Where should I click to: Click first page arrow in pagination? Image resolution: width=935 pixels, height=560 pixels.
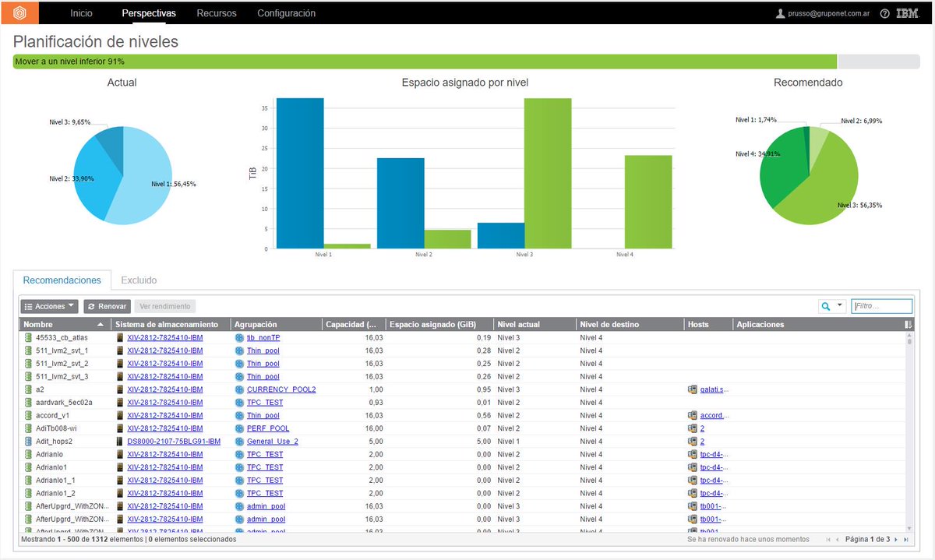pyautogui.click(x=827, y=539)
